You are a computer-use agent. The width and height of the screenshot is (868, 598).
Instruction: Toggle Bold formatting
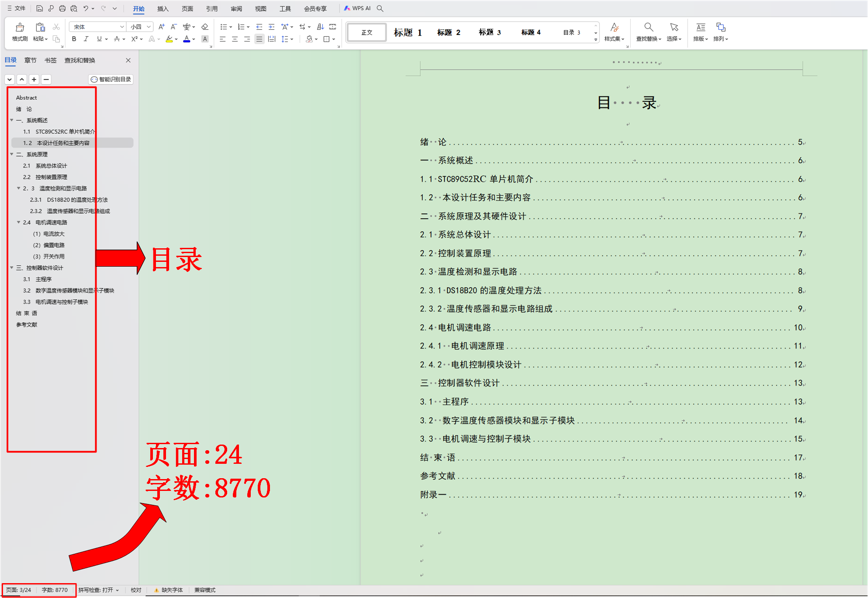click(74, 39)
